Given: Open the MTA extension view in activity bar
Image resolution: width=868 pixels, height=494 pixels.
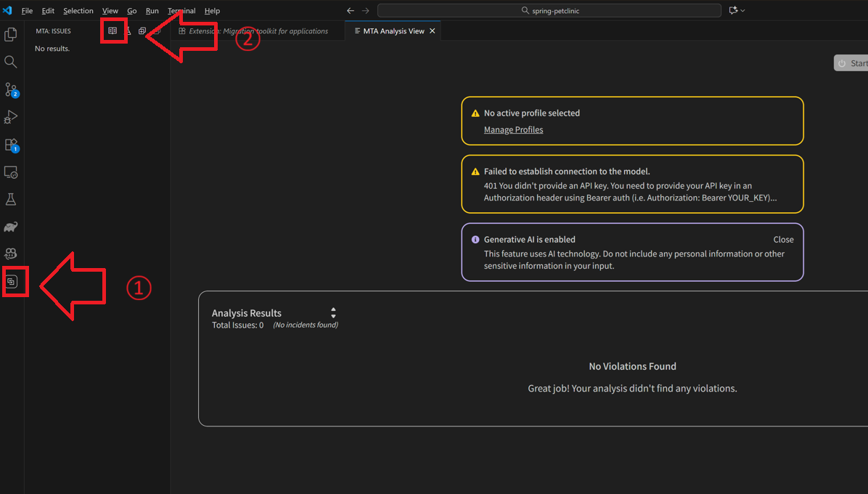Looking at the screenshot, I should [11, 282].
